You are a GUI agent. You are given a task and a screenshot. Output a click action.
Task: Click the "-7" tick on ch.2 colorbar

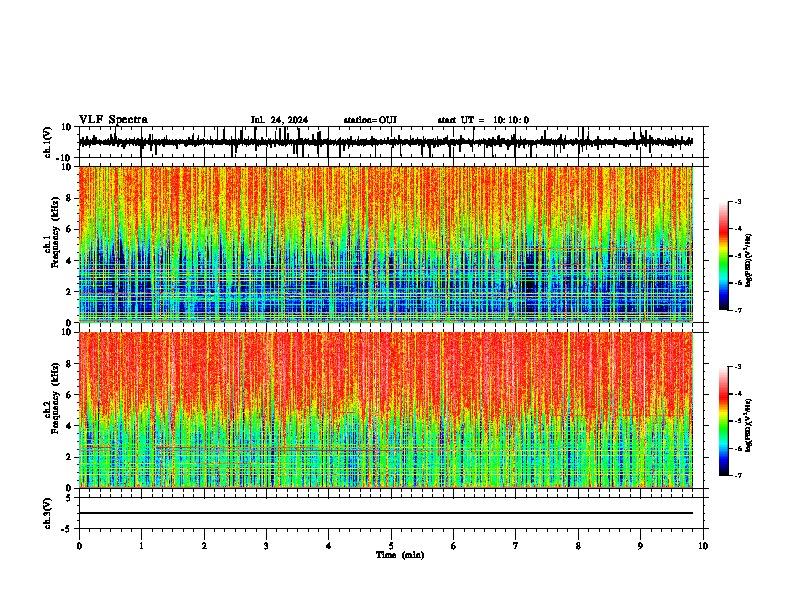click(x=737, y=475)
